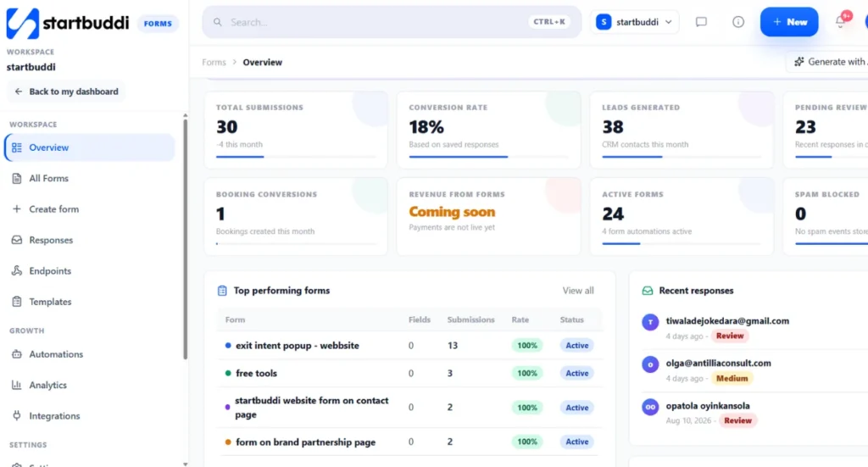
Task: Click the startbuddi logo
Action: [68, 23]
